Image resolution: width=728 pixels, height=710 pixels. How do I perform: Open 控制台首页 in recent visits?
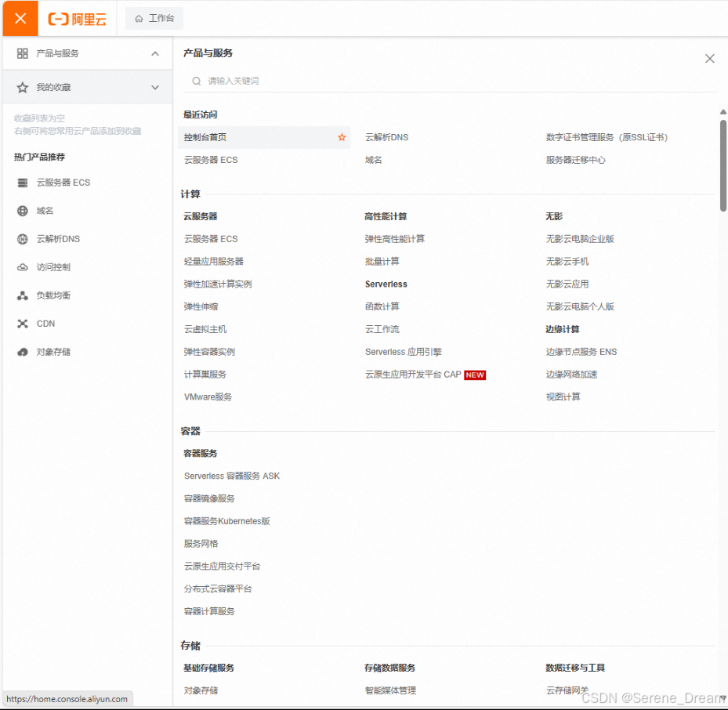pos(205,137)
